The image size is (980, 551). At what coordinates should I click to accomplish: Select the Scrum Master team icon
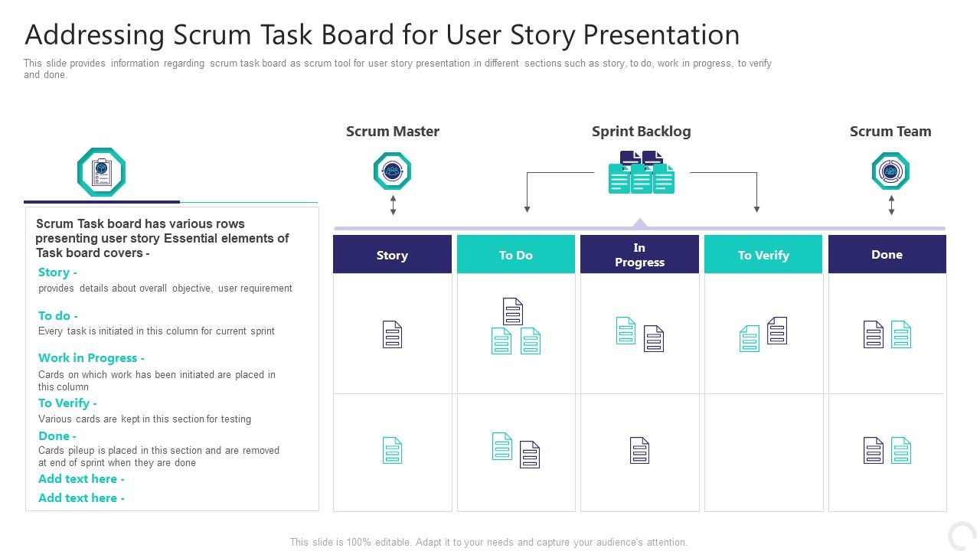click(x=392, y=171)
